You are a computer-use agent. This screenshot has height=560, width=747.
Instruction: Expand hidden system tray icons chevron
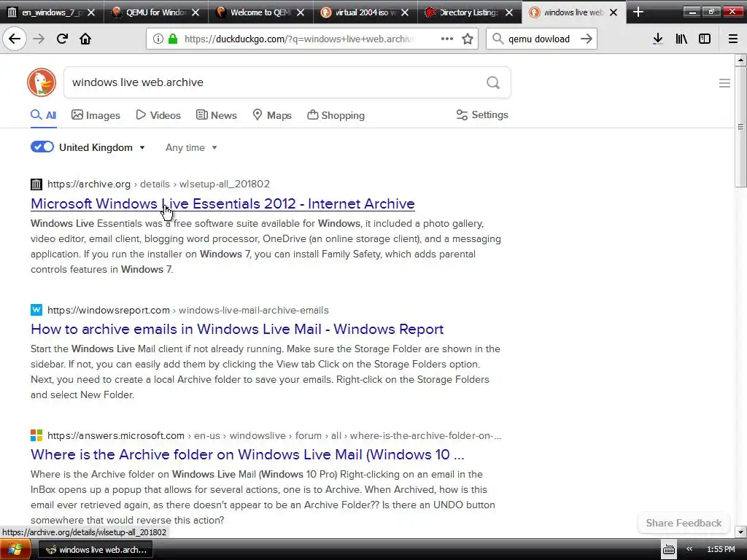689,549
